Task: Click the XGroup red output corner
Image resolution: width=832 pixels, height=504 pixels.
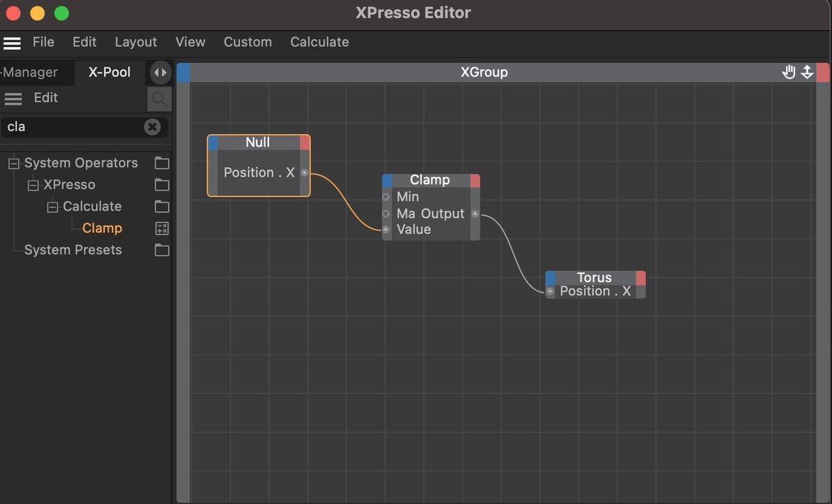Action: click(822, 73)
